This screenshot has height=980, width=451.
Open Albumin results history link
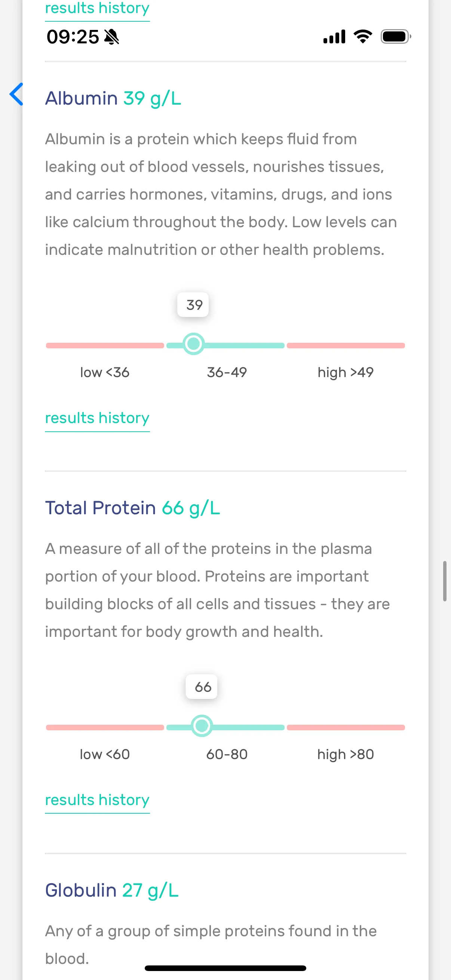point(98,418)
